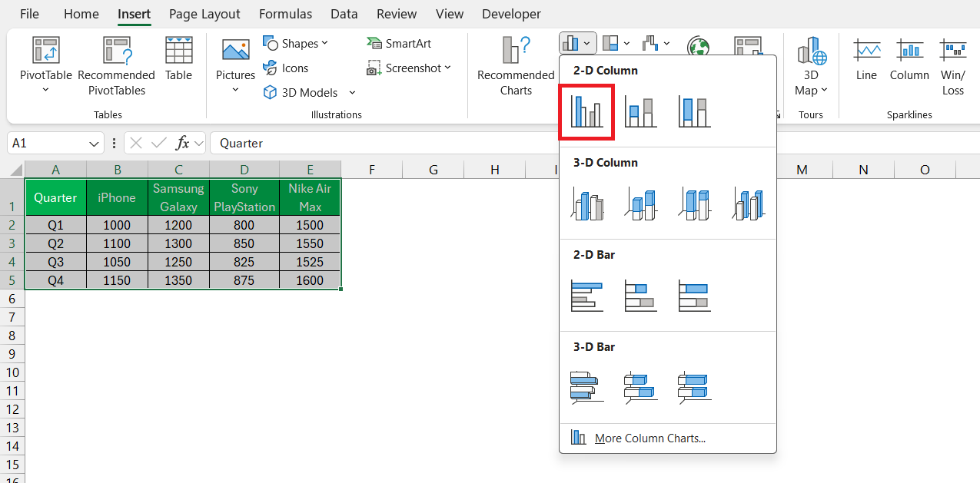Switch to the Review tab

coord(397,14)
